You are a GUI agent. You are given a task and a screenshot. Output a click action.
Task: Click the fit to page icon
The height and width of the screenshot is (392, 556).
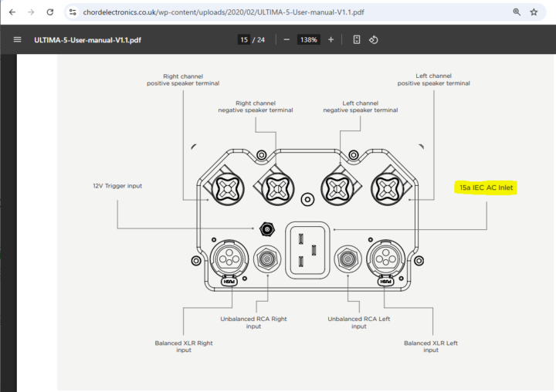(x=357, y=40)
